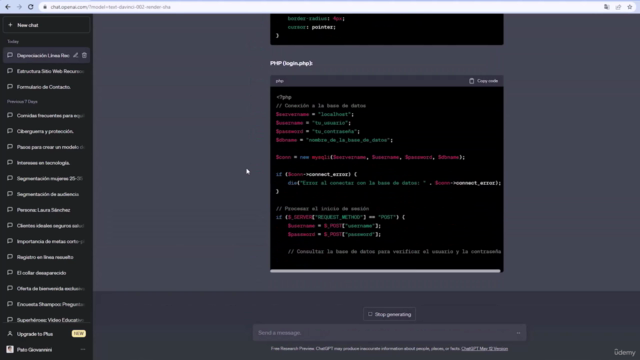Open Pasos para crear un modelo chat
Screen dimensions: 640x360
point(46,147)
